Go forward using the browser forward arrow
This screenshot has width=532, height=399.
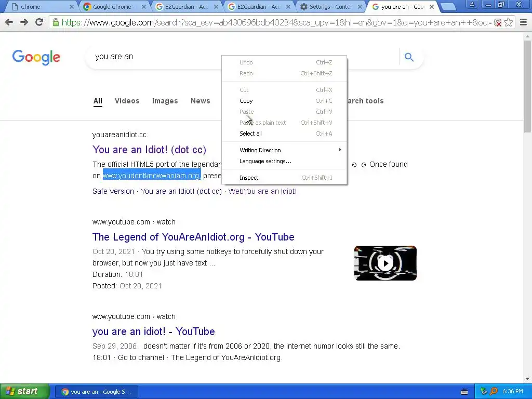pos(24,22)
